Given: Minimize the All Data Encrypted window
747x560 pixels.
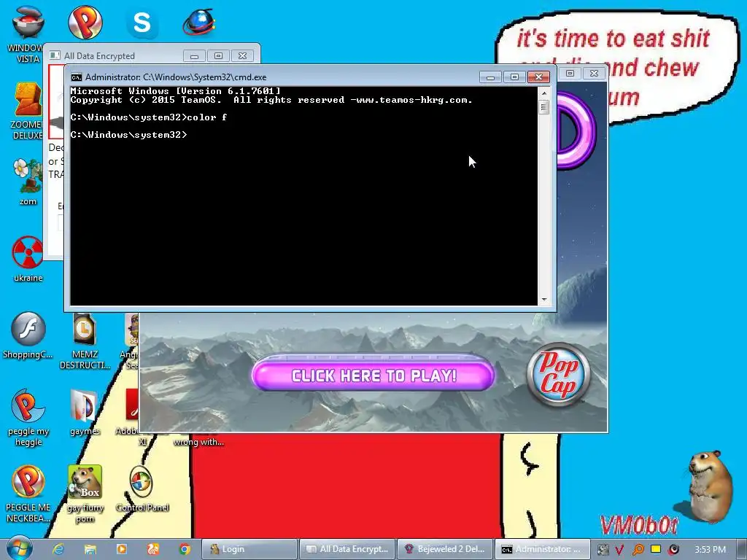Looking at the screenshot, I should coord(194,56).
